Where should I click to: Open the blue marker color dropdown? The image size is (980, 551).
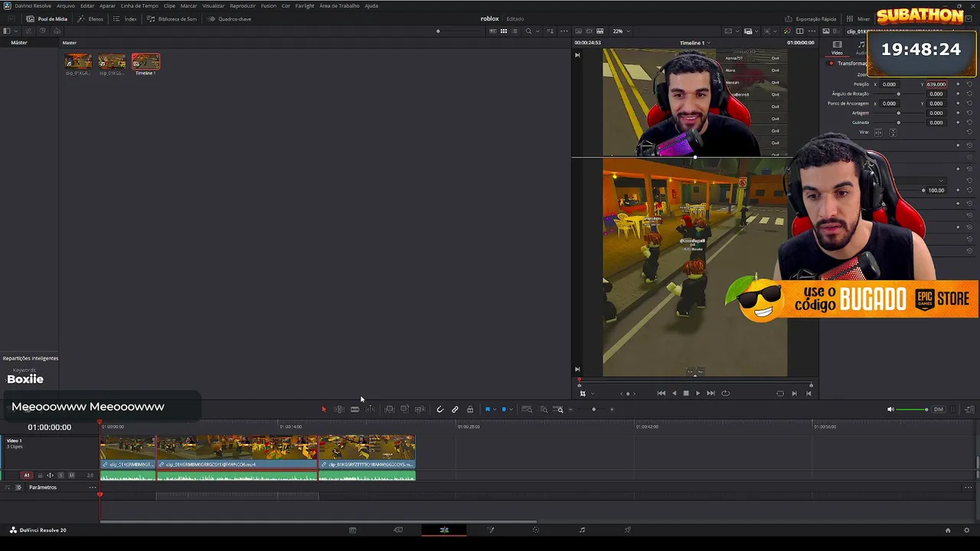tap(511, 409)
